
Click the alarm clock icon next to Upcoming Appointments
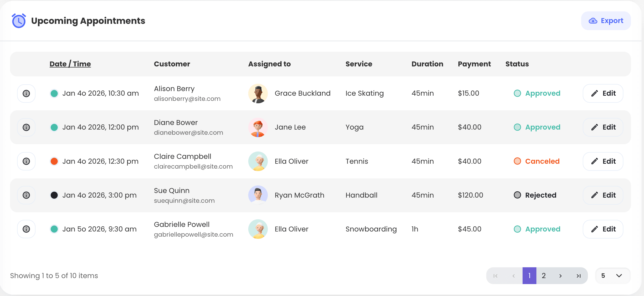(18, 21)
